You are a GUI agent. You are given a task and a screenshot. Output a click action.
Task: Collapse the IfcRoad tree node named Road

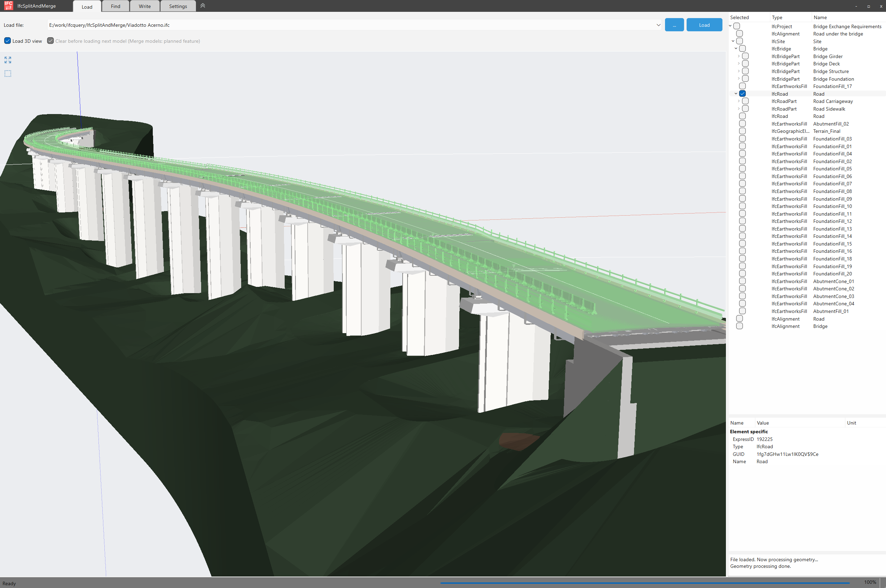(x=735, y=94)
